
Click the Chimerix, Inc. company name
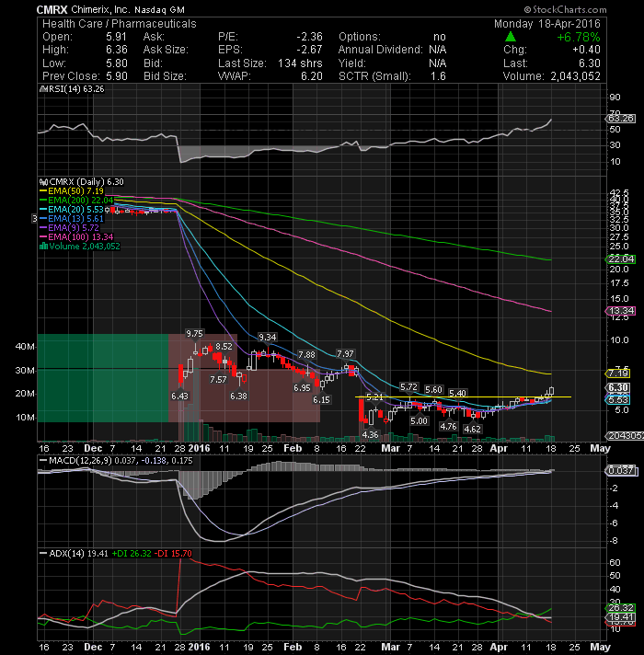click(x=100, y=9)
